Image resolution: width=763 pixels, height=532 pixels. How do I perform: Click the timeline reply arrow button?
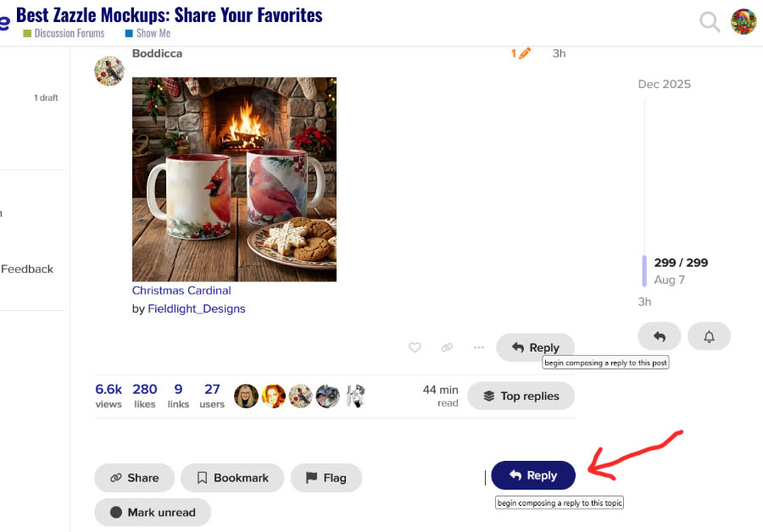pos(660,336)
